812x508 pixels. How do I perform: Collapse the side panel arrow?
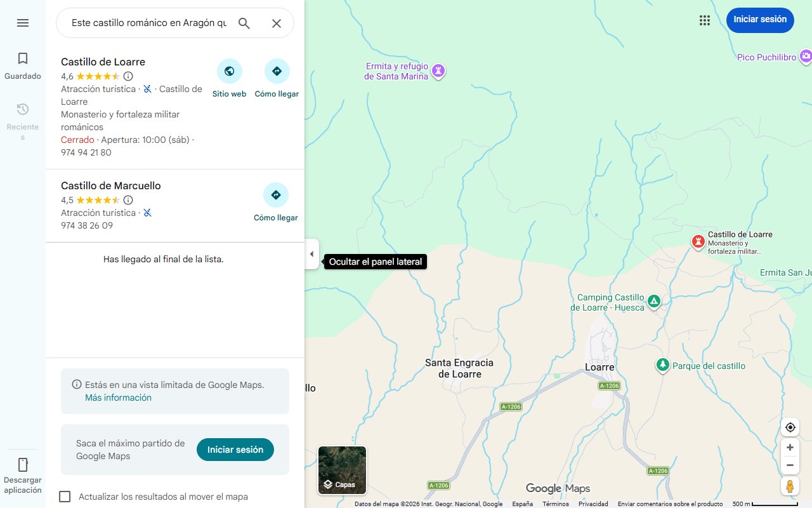(311, 254)
